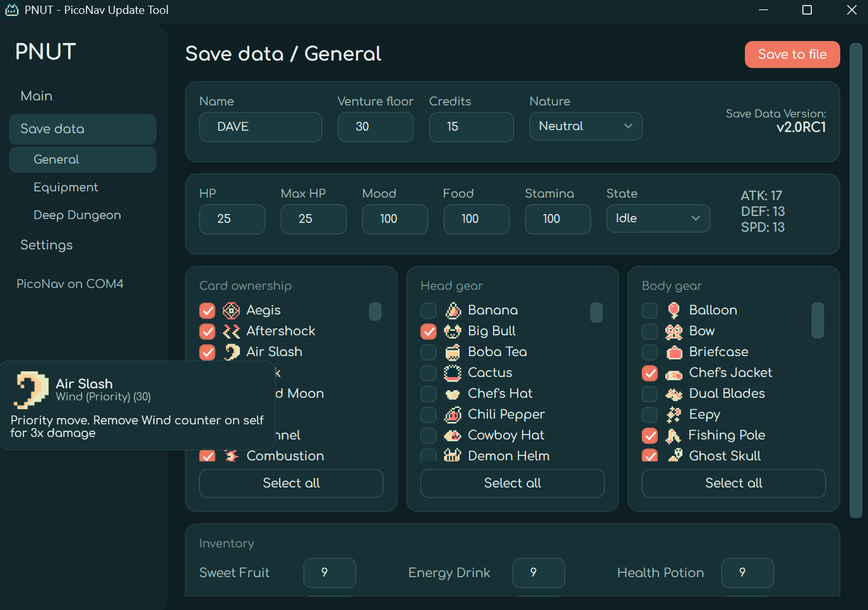Image resolution: width=868 pixels, height=610 pixels.
Task: Click the Credits input field
Action: click(472, 127)
